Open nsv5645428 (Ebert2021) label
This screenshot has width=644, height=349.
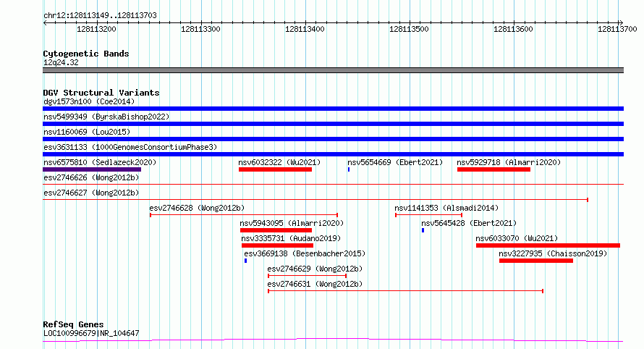469,223
